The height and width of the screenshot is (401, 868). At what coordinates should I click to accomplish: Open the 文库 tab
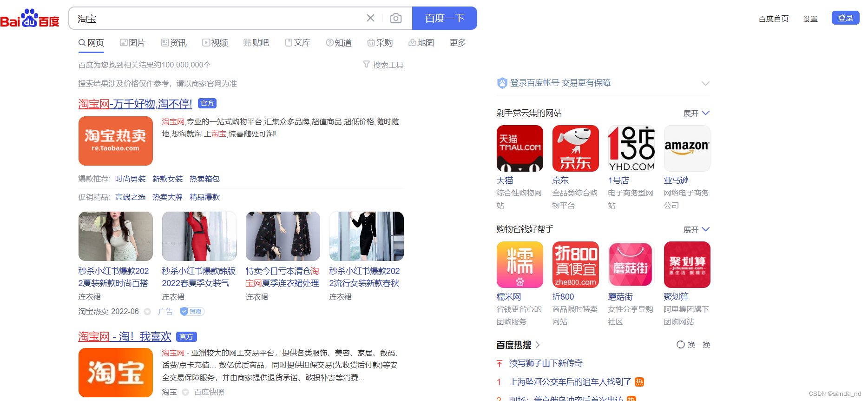(298, 43)
